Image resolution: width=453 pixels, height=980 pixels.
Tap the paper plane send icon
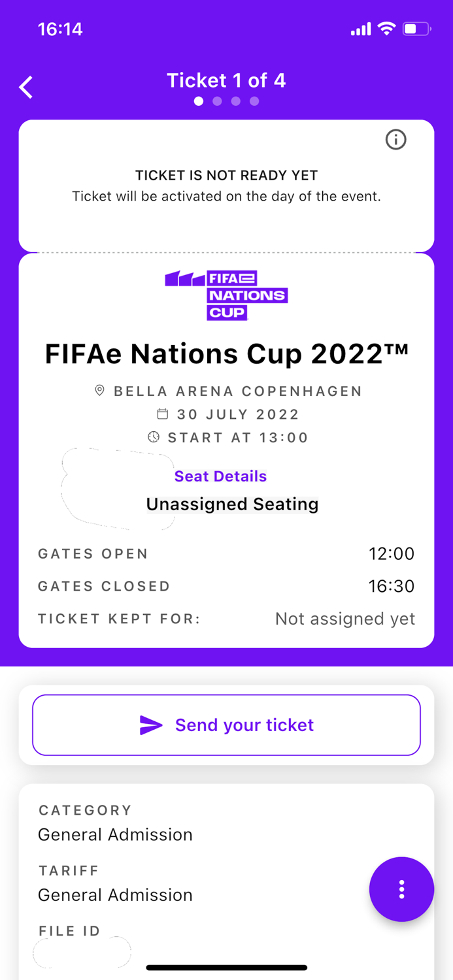152,724
